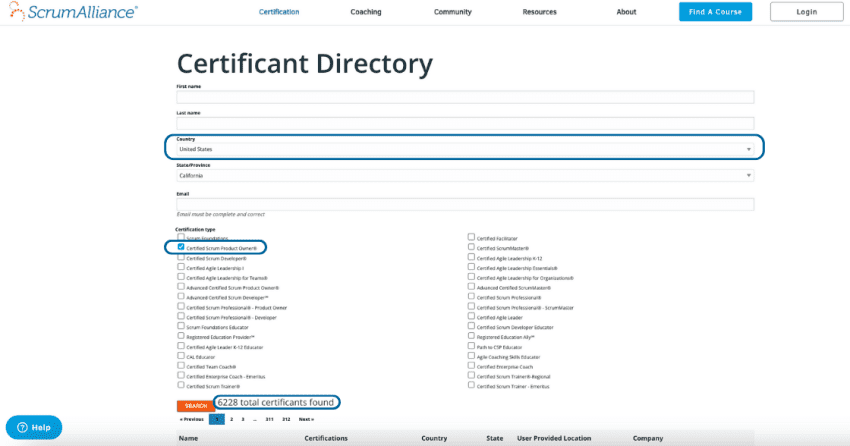Check Certified Scrum Professional - ScrumMaster checkbox

(472, 306)
